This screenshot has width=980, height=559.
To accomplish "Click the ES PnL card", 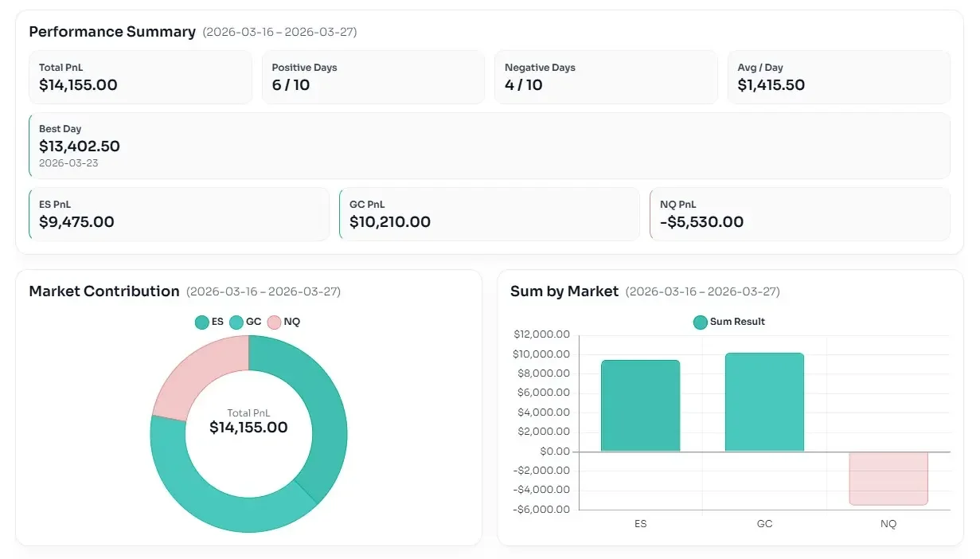I will coord(179,214).
